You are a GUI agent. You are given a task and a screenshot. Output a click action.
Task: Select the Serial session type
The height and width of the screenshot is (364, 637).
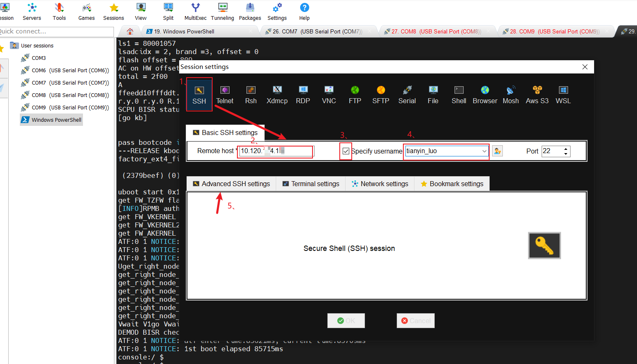pos(407,95)
